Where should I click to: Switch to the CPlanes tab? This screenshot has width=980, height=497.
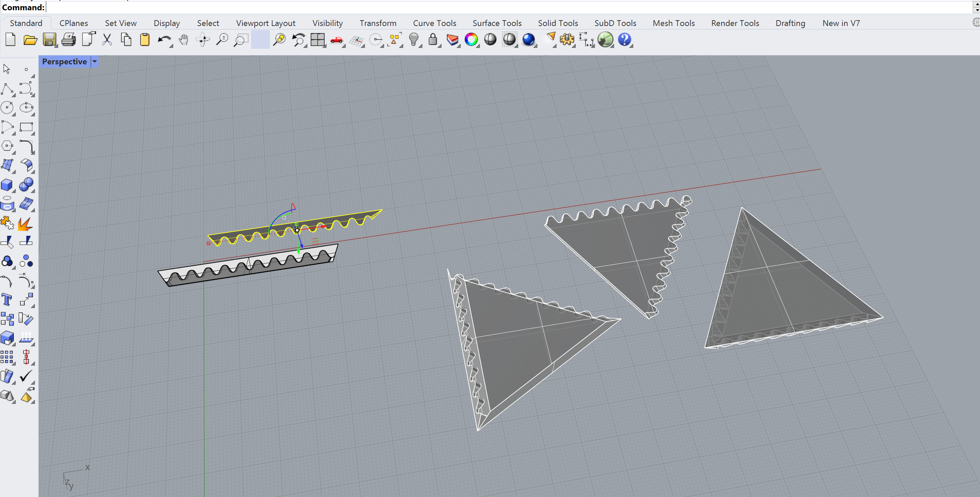pos(74,23)
